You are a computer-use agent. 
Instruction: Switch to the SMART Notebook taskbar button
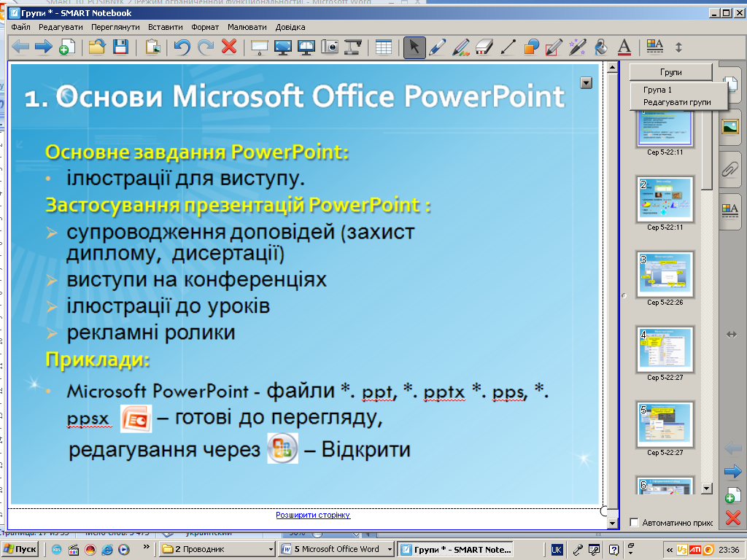[x=455, y=550]
